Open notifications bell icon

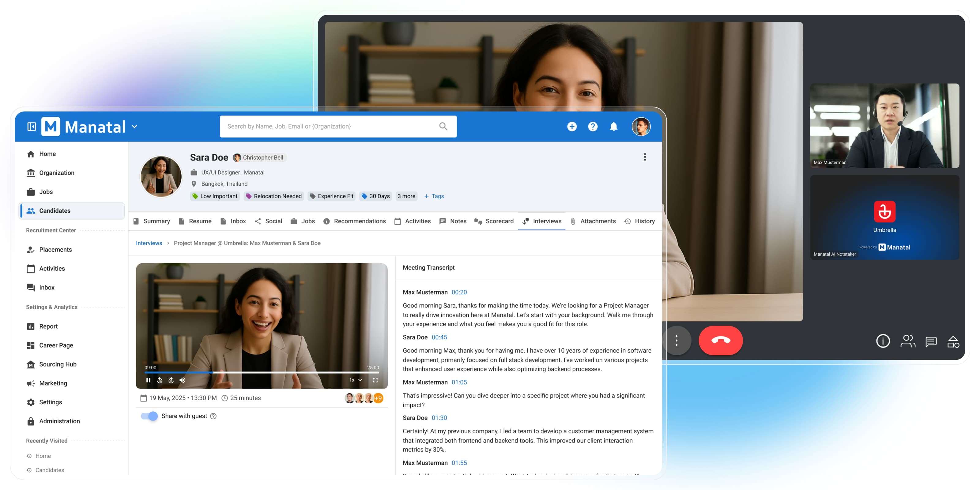pos(613,126)
